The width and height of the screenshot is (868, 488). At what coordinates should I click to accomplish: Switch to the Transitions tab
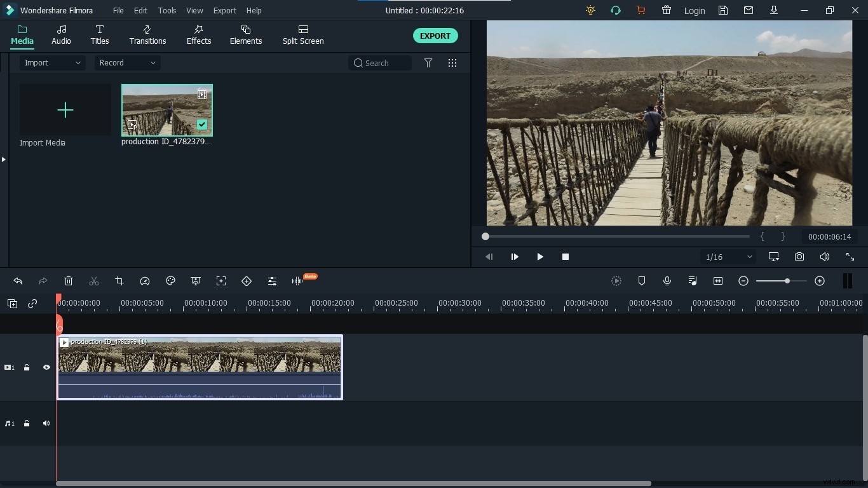[147, 35]
